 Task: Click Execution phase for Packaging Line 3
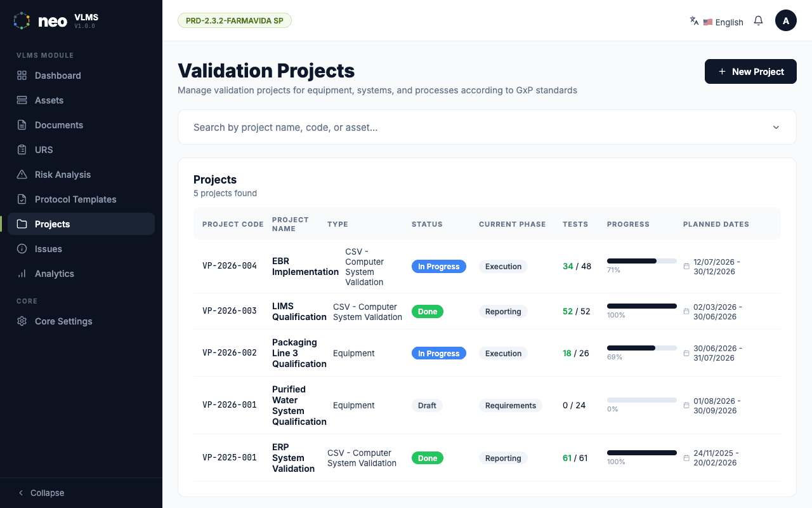click(503, 353)
